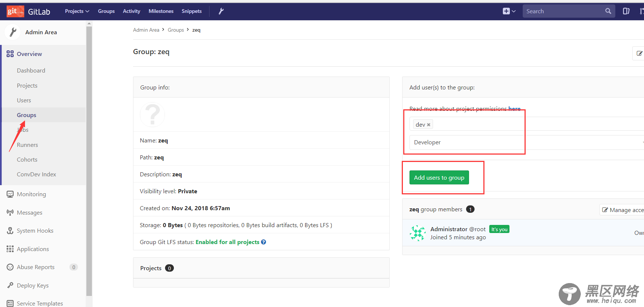Open the project permissions 'here' link
Viewport: 644px width, 307px height.
point(514,109)
